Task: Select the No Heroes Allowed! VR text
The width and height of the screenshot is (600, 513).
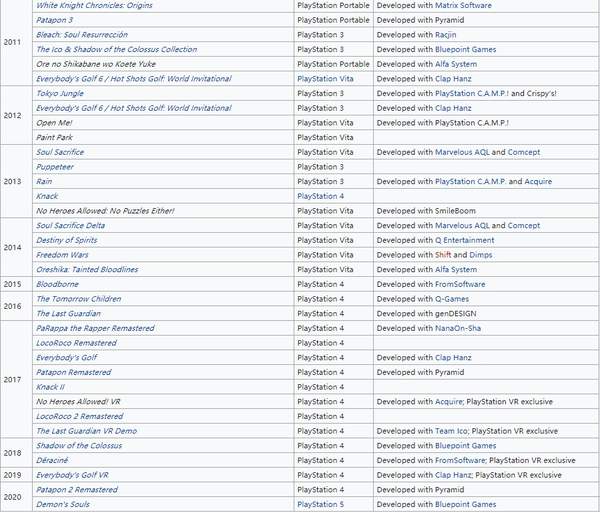Action: pos(78,401)
